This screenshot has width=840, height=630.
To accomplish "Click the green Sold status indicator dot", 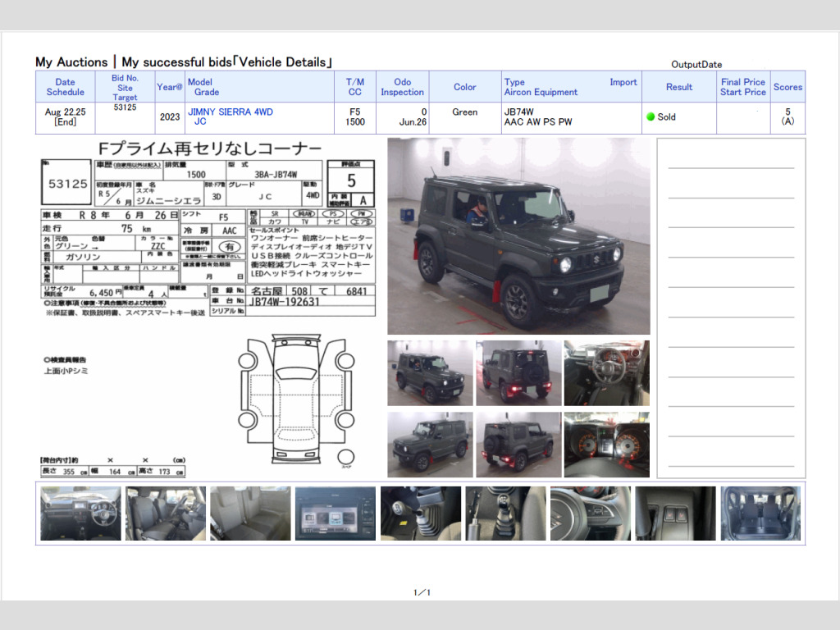I will (651, 116).
